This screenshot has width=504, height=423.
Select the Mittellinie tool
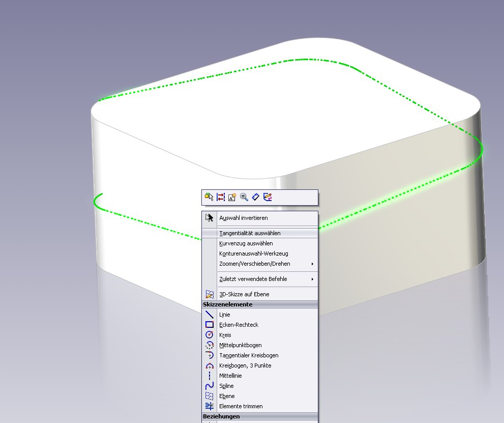(x=260, y=376)
